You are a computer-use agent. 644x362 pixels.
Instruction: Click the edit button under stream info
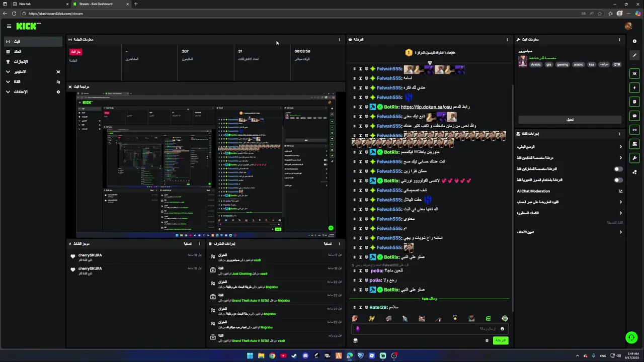(x=570, y=120)
